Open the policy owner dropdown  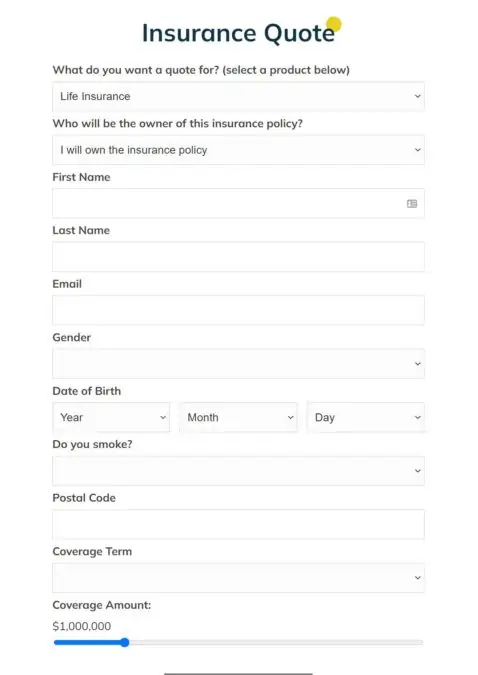pos(238,150)
